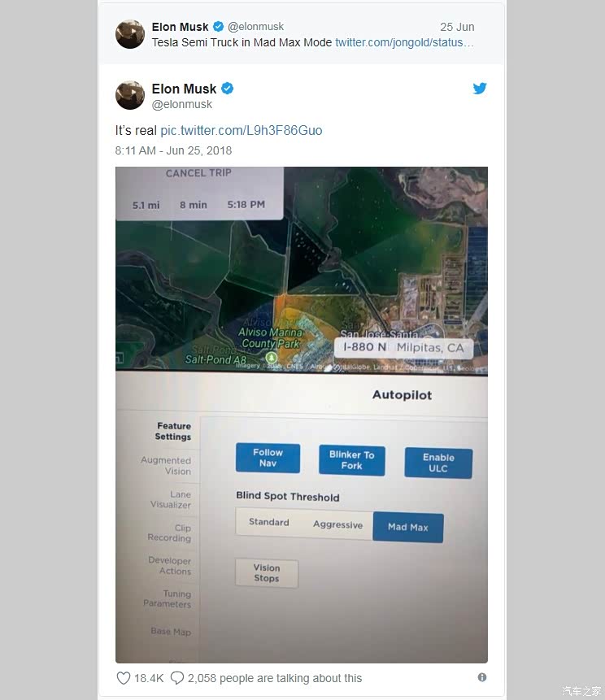The height and width of the screenshot is (700, 605).
Task: Click the verified badge beside large Elon Musk name
Action: [x=227, y=89]
